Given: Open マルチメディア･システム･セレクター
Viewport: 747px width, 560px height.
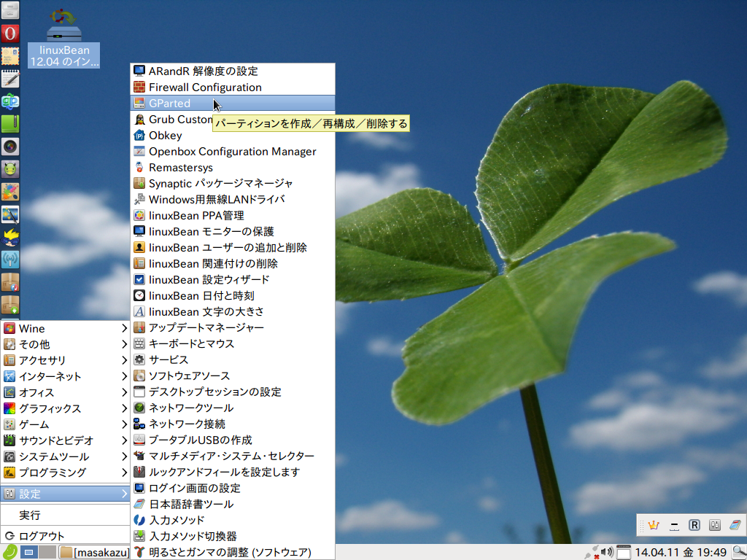Looking at the screenshot, I should 233,456.
